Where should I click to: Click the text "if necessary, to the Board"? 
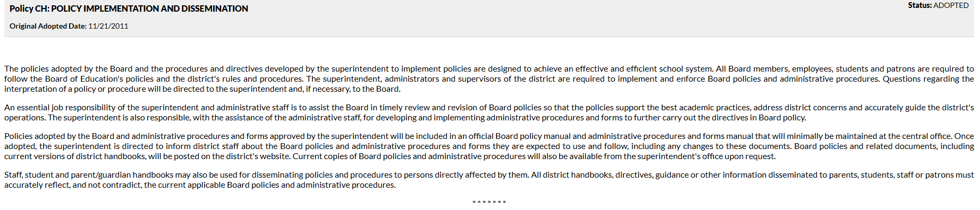click(353, 89)
